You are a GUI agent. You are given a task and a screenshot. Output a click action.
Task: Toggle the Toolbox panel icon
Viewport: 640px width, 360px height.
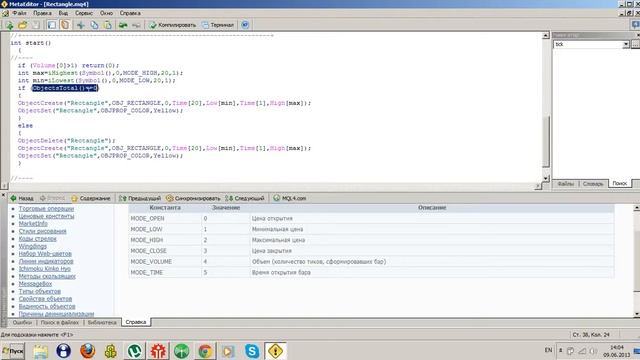pos(65,25)
